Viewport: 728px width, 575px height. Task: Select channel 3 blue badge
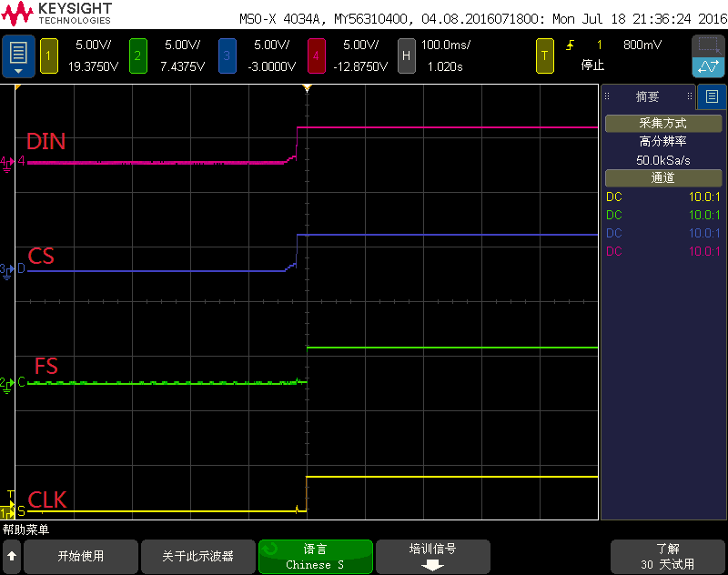(x=227, y=56)
